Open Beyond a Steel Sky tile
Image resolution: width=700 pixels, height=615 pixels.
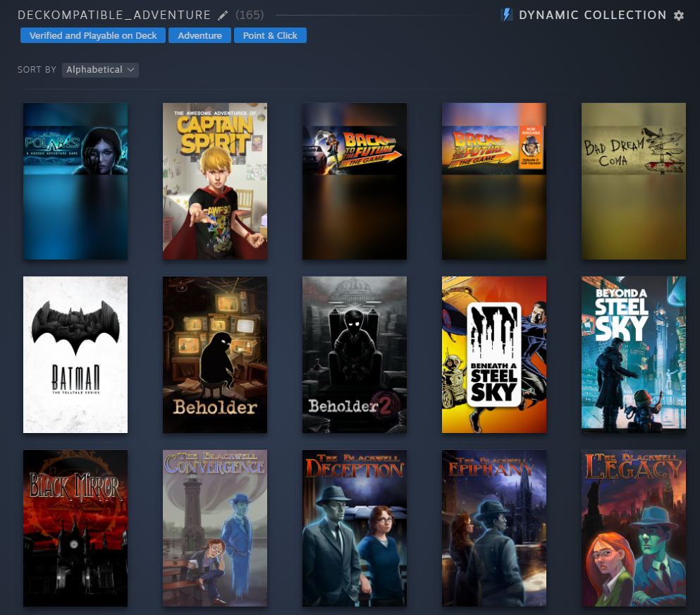pos(634,355)
